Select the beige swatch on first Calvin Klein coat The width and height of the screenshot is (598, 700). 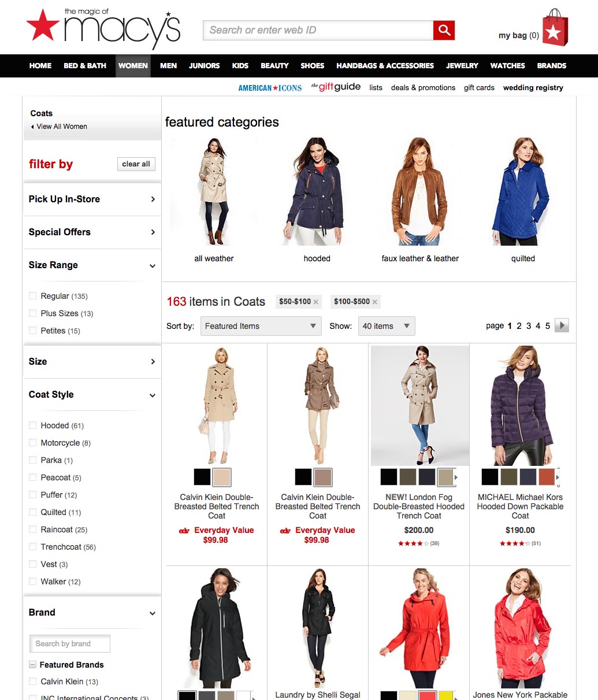point(222,477)
